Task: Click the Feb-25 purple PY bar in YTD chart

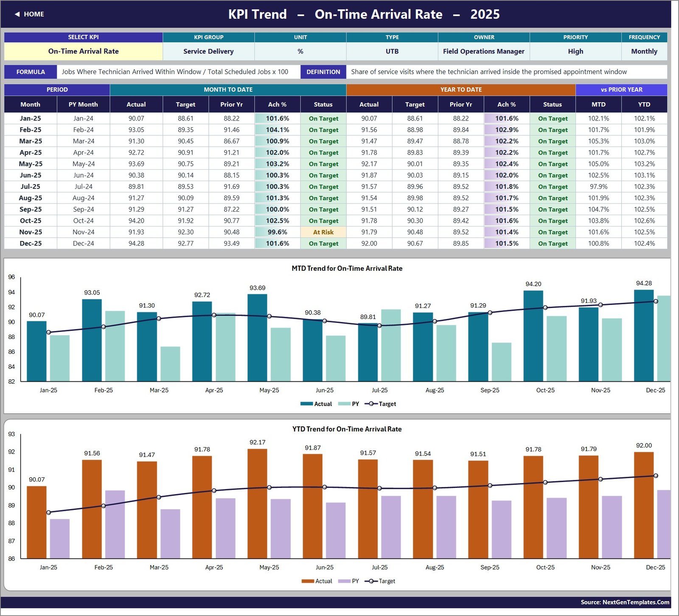Action: pos(115,524)
